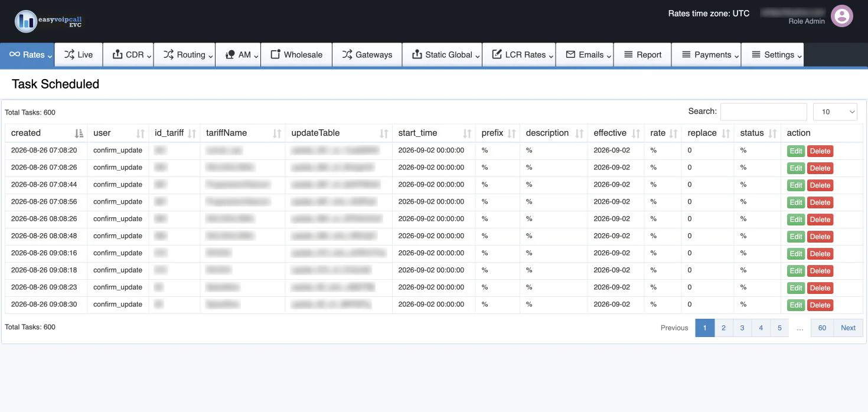This screenshot has height=412, width=868.
Task: Click the easyvoipcall EVC logo
Action: (50, 21)
